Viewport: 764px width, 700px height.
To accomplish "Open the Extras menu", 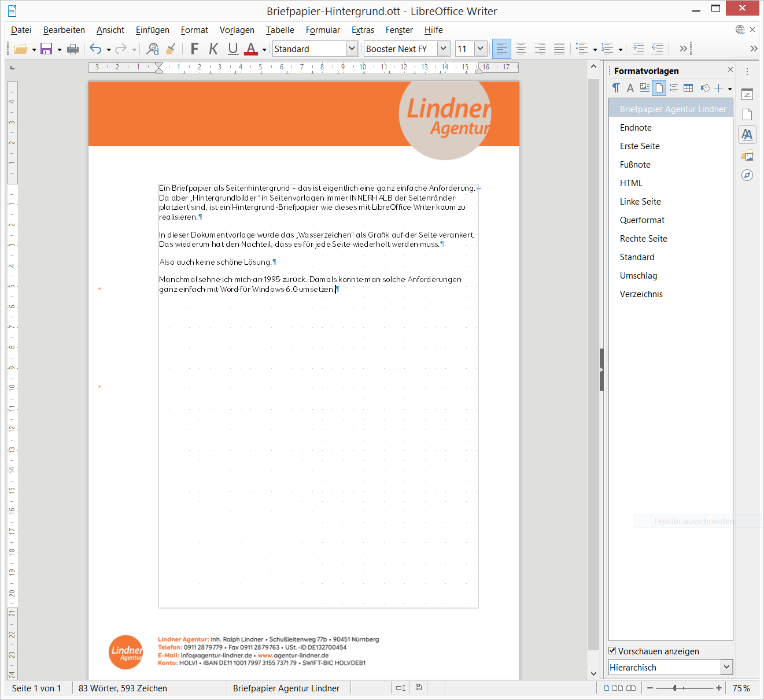I will 363,30.
